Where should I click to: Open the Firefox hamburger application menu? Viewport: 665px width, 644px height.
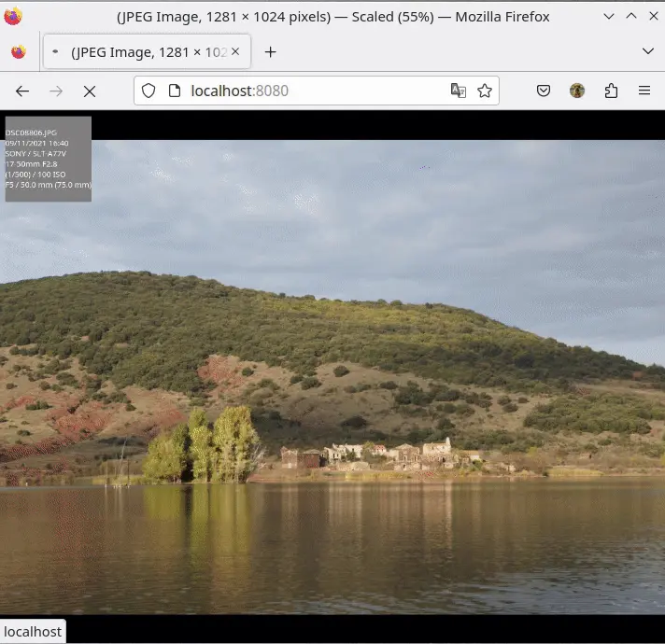[644, 91]
